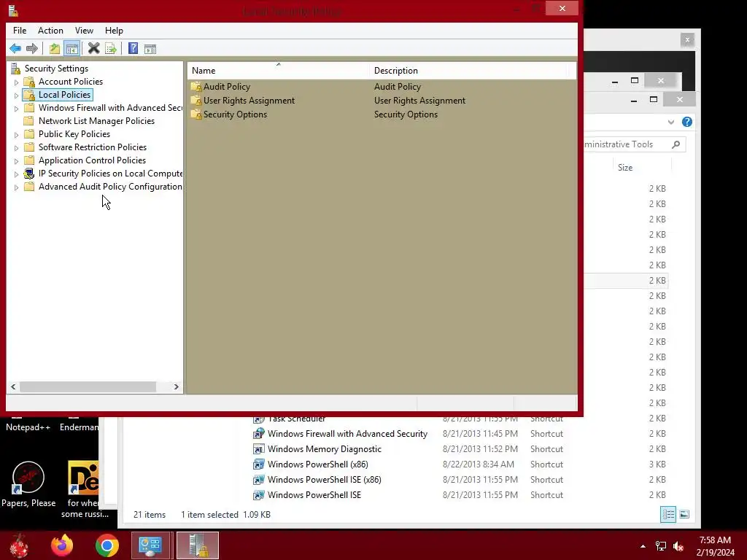Click Windows PowerShell ISE shortcut icon in Explorer
The width and height of the screenshot is (747, 560).
(x=258, y=495)
